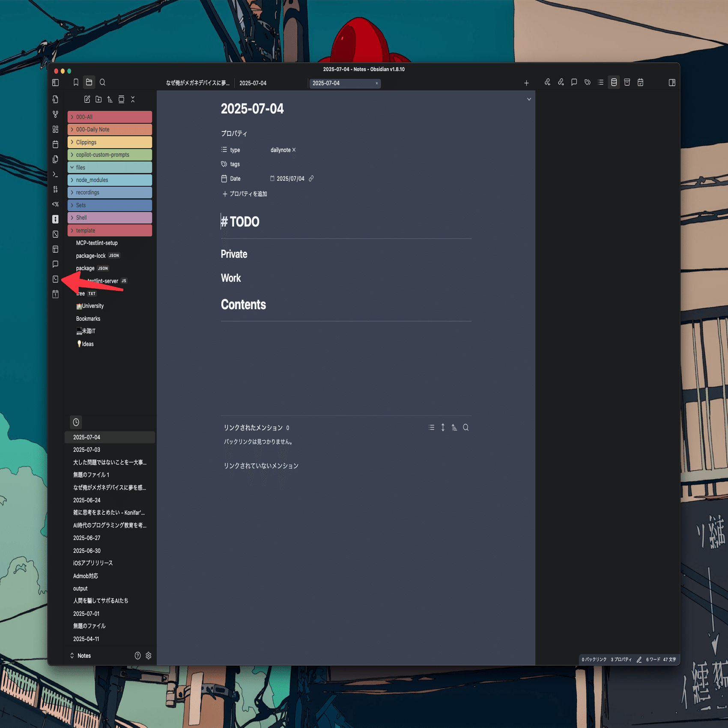The height and width of the screenshot is (728, 728).
Task: Create a new folder in file explorer
Action: (x=98, y=99)
